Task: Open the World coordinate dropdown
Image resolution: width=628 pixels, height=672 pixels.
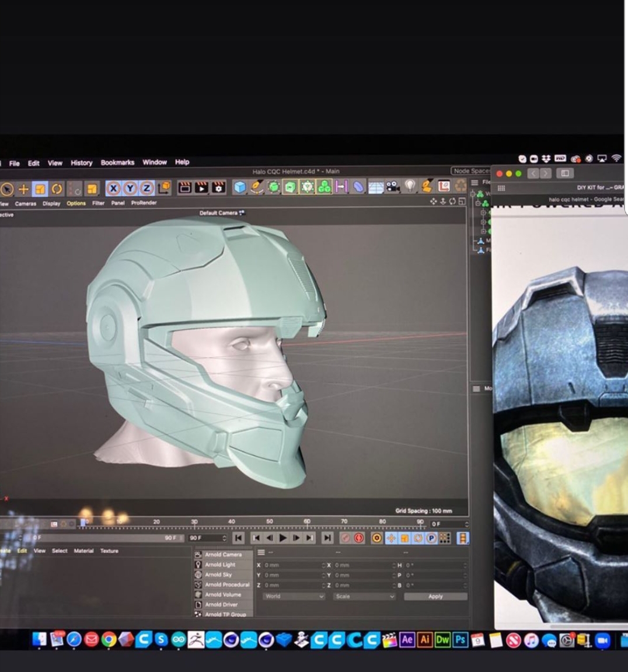Action: 294,596
